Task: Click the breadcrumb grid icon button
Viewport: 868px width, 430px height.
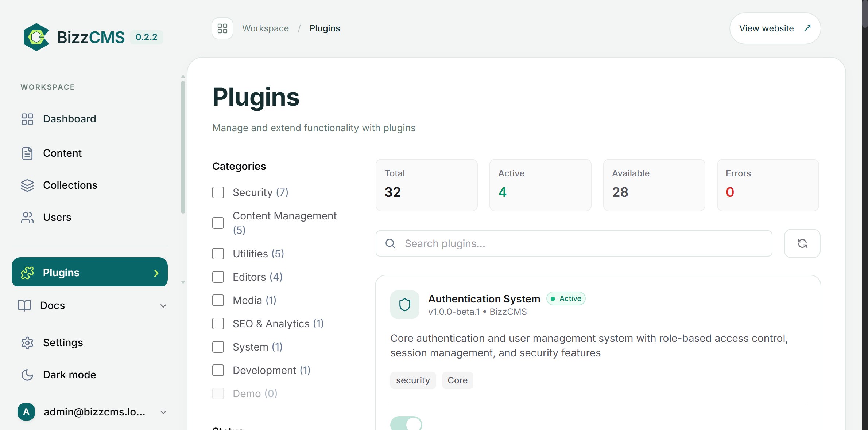Action: point(222,28)
